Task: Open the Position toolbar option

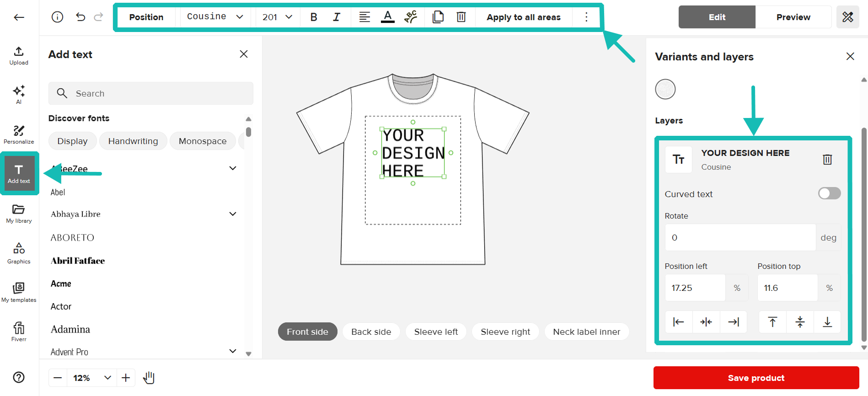Action: coord(146,17)
